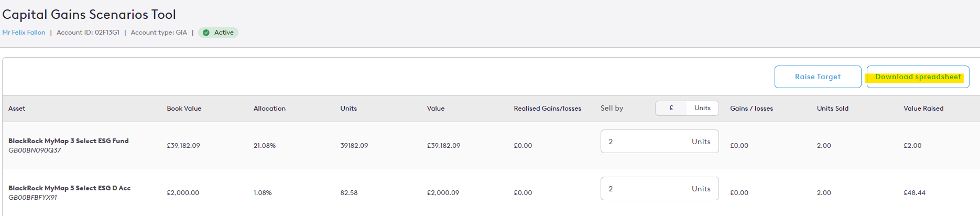
Task: Click the Download spreadsheet button
Action: (918, 77)
